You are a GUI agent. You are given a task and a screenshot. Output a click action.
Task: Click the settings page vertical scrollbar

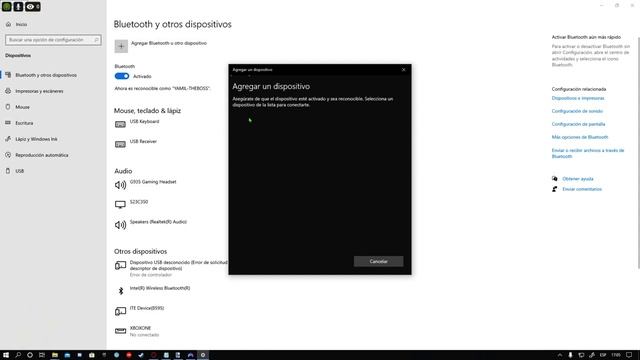[638, 153]
